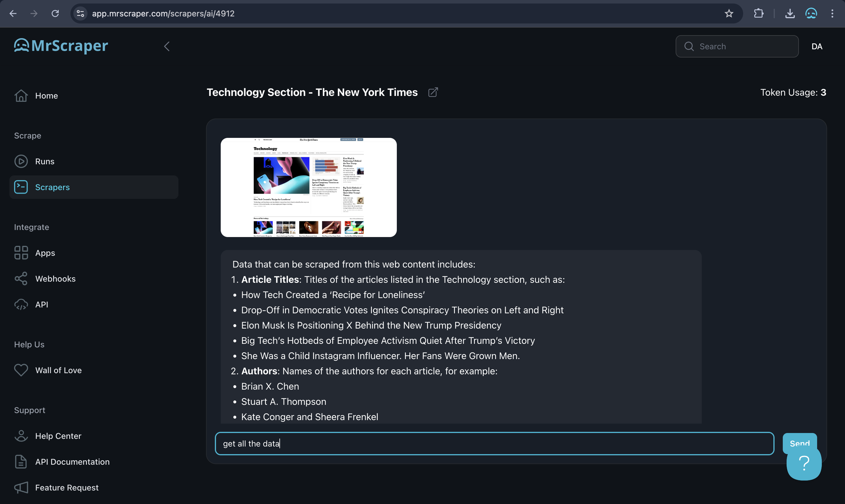
Task: Click the Webhooks share icon
Action: pos(21,279)
